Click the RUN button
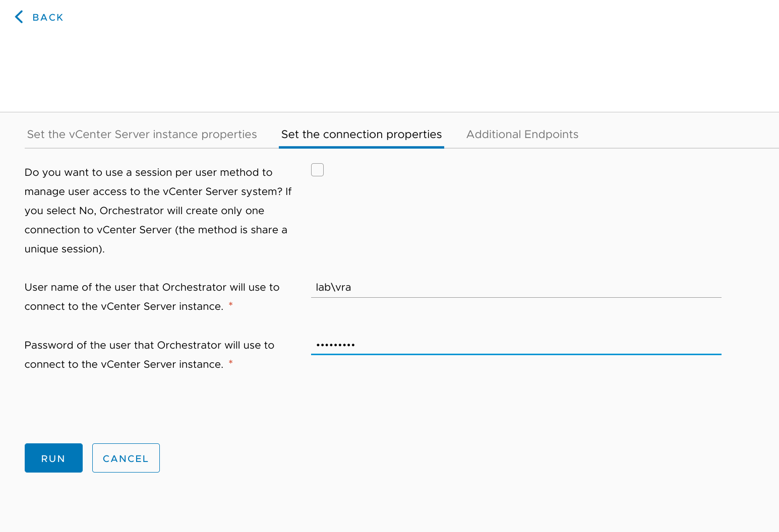This screenshot has width=779, height=532. (x=53, y=458)
